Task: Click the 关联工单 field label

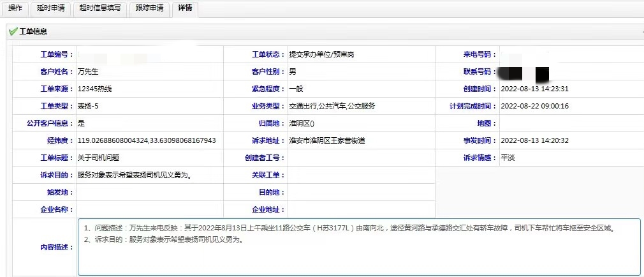Action: tap(268, 175)
